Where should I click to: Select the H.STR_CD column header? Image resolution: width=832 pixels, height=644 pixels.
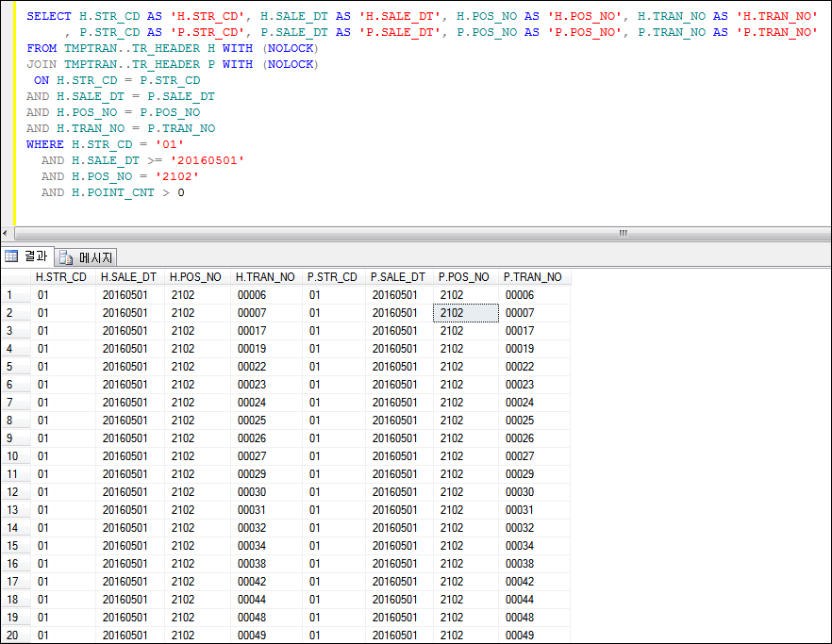pos(62,277)
